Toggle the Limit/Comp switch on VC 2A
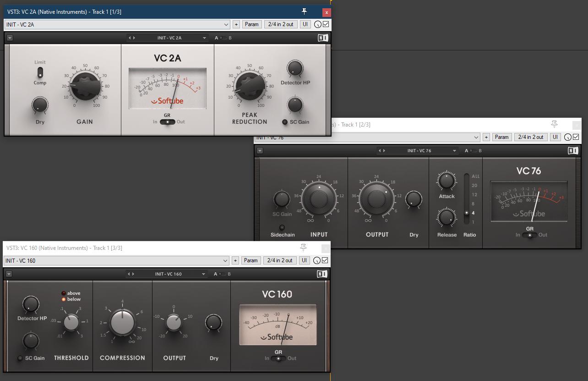This screenshot has width=588, height=381. click(40, 72)
